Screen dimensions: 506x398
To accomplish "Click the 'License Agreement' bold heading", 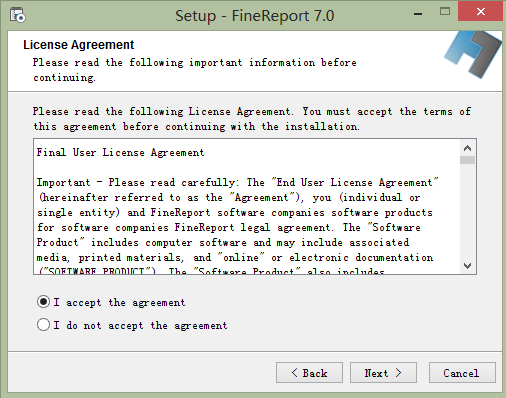I will pos(79,45).
